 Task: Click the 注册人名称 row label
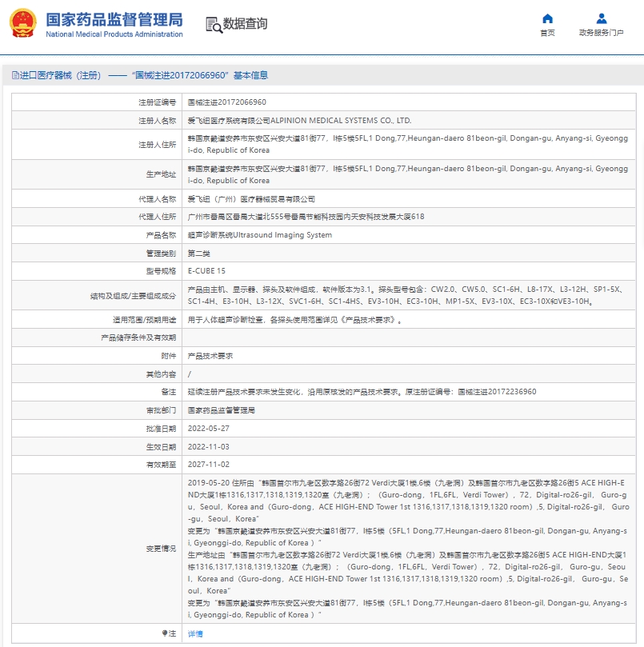click(158, 121)
